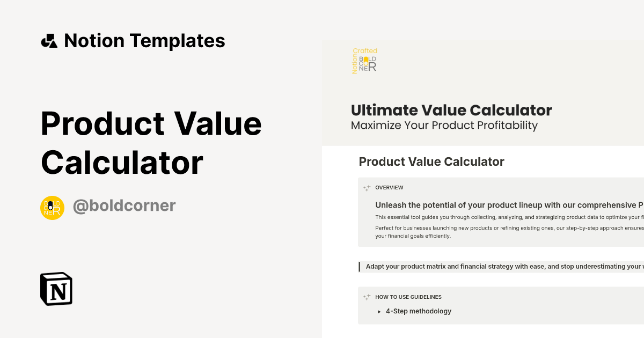Screen dimensions: 644x338
Task: Click the Maximize Your Product Profitability subtitle
Action: 444,126
